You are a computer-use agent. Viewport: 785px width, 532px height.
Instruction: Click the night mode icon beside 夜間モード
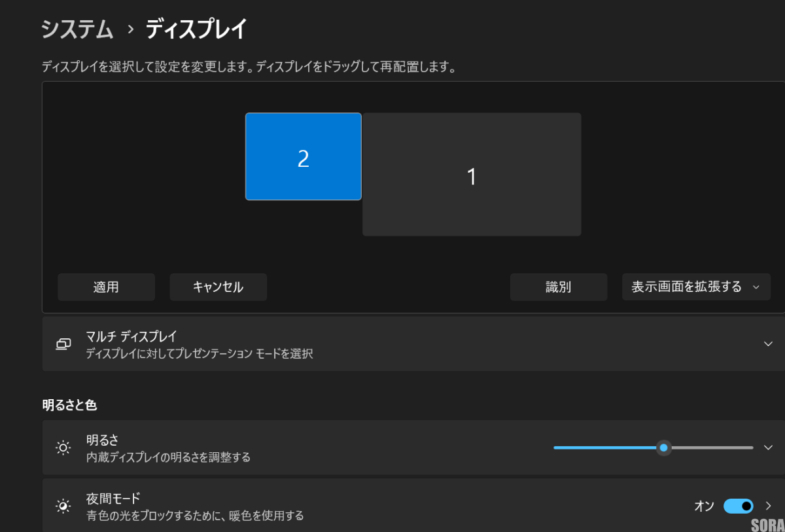coord(63,505)
